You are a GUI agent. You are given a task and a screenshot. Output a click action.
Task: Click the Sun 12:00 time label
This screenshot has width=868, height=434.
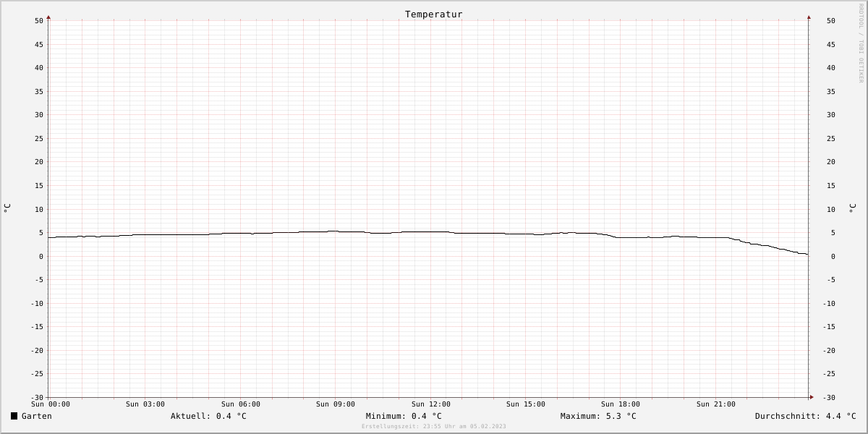[431, 404]
